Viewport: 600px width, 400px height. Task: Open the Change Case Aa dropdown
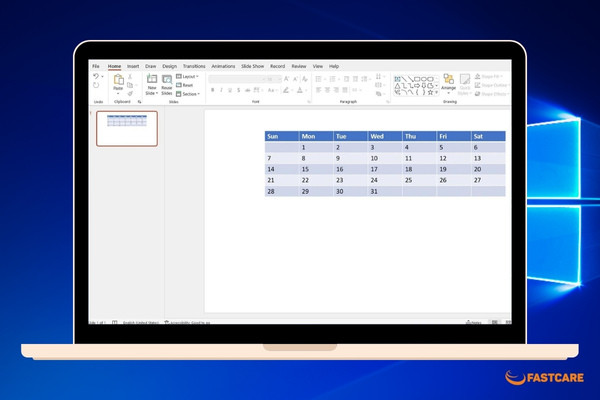(x=272, y=90)
